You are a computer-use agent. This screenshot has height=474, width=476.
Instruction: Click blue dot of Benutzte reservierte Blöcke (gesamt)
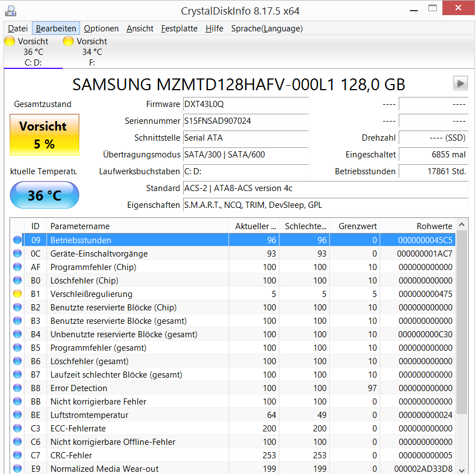click(17, 320)
